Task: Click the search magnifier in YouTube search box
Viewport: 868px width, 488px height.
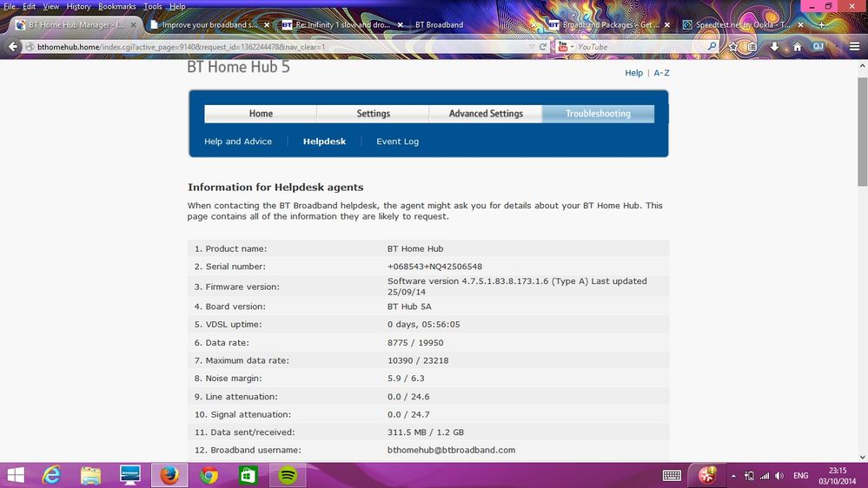Action: [x=712, y=47]
